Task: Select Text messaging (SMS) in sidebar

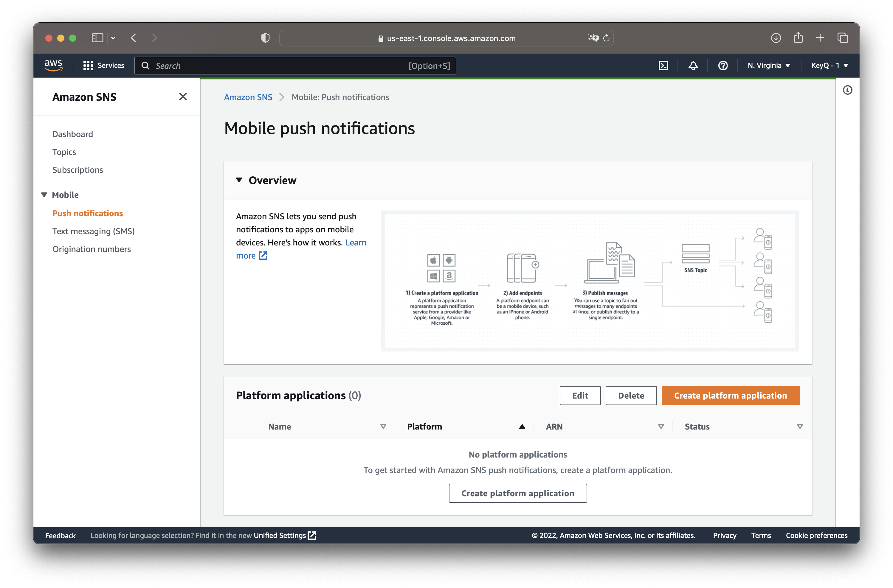Action: [x=93, y=231]
